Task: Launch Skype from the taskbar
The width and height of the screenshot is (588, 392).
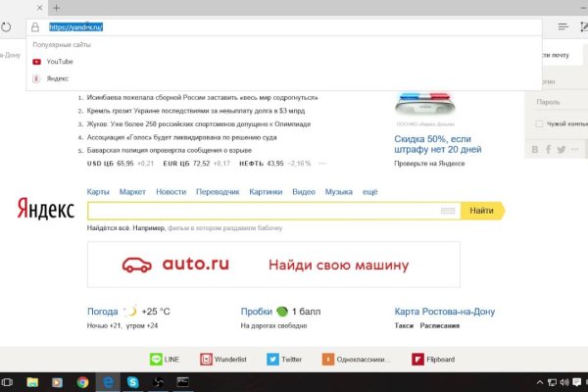Action: click(x=132, y=382)
